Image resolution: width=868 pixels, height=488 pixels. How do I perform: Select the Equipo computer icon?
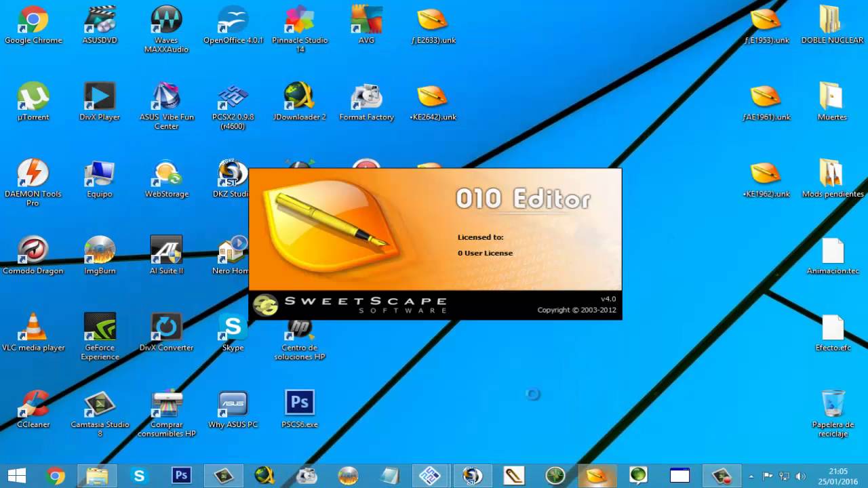pyautogui.click(x=100, y=178)
